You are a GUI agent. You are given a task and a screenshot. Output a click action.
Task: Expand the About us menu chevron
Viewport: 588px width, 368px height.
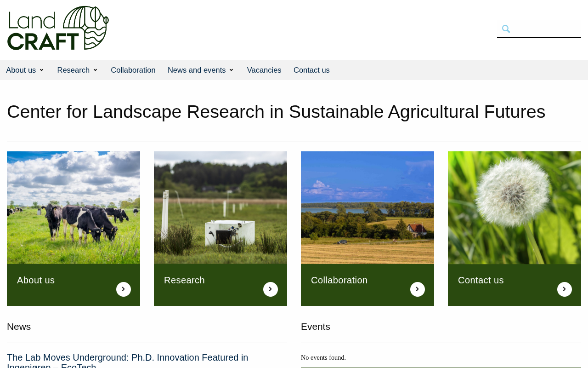41,70
